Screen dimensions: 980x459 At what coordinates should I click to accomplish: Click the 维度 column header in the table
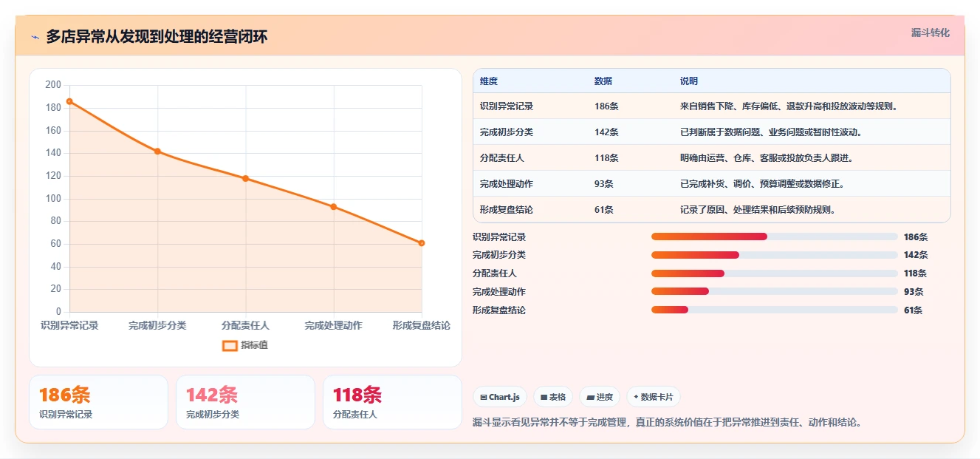(x=489, y=81)
